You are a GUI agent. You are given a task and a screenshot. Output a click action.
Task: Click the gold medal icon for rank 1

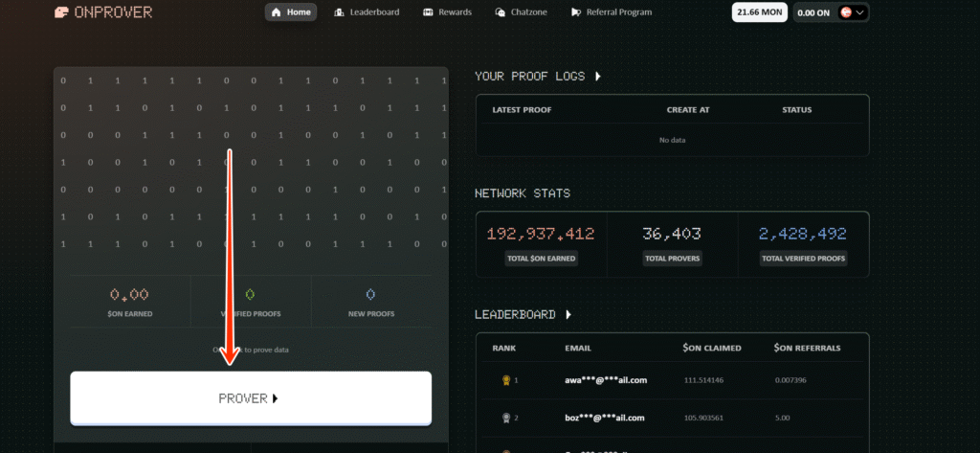505,380
